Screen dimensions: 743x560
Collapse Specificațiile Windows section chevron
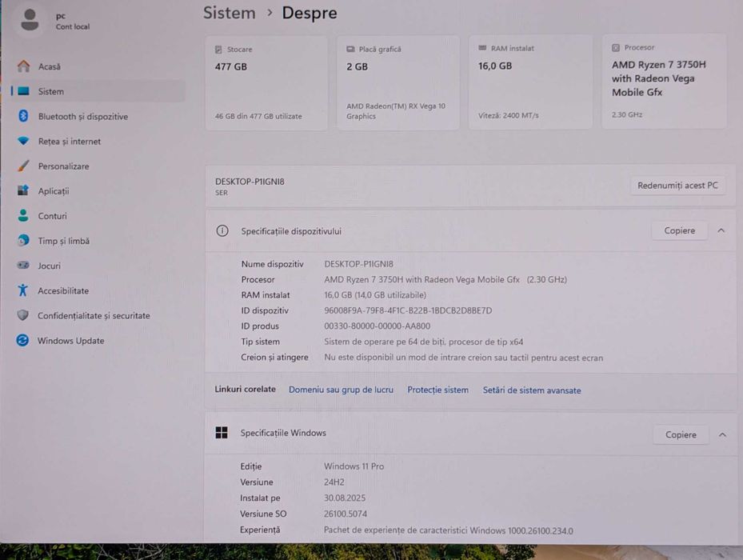click(x=722, y=435)
